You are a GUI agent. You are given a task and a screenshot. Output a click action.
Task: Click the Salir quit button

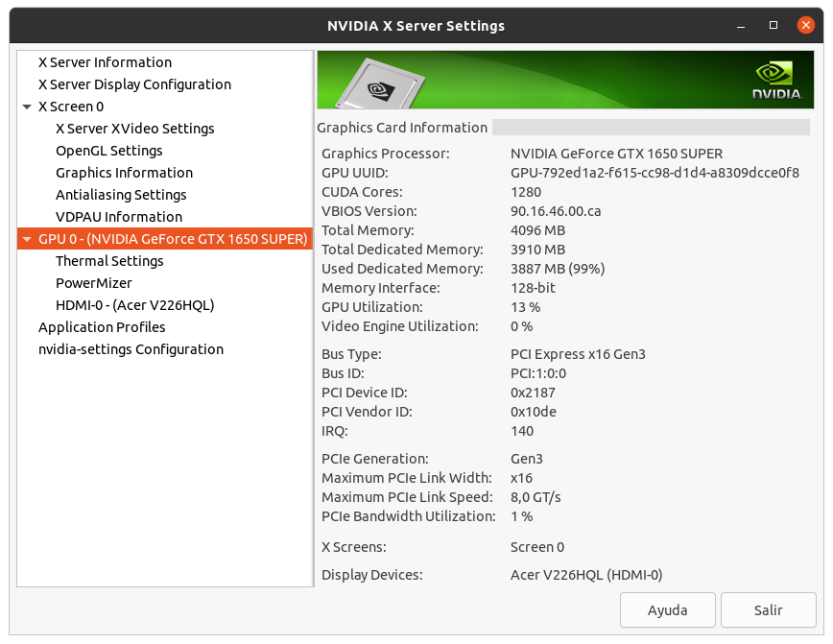tap(768, 610)
